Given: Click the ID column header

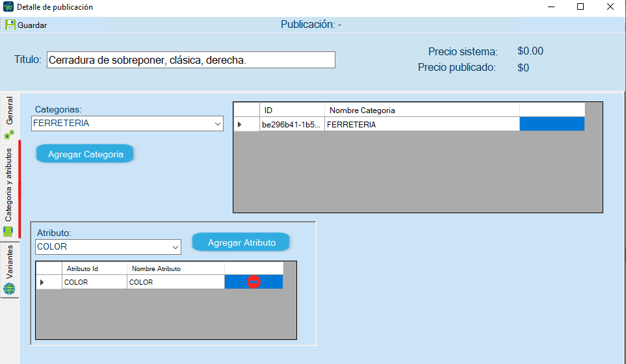Looking at the screenshot, I should pos(293,110).
